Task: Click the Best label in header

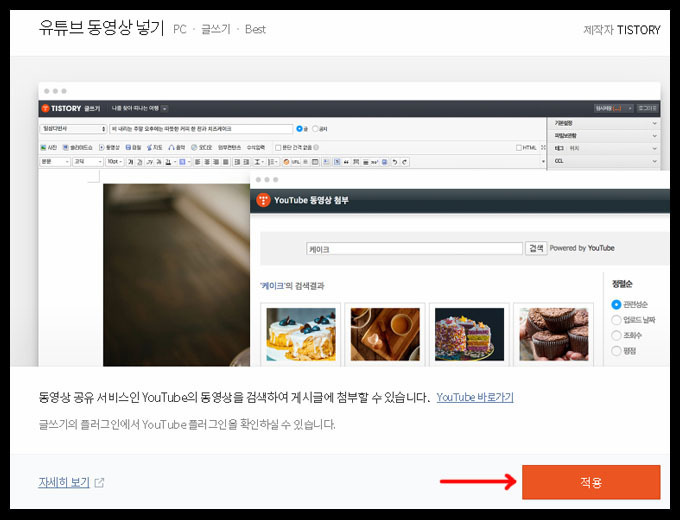Action: [255, 29]
